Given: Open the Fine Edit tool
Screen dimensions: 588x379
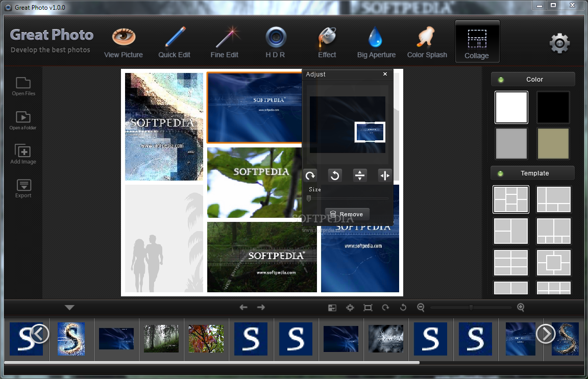Looking at the screenshot, I should (x=225, y=42).
